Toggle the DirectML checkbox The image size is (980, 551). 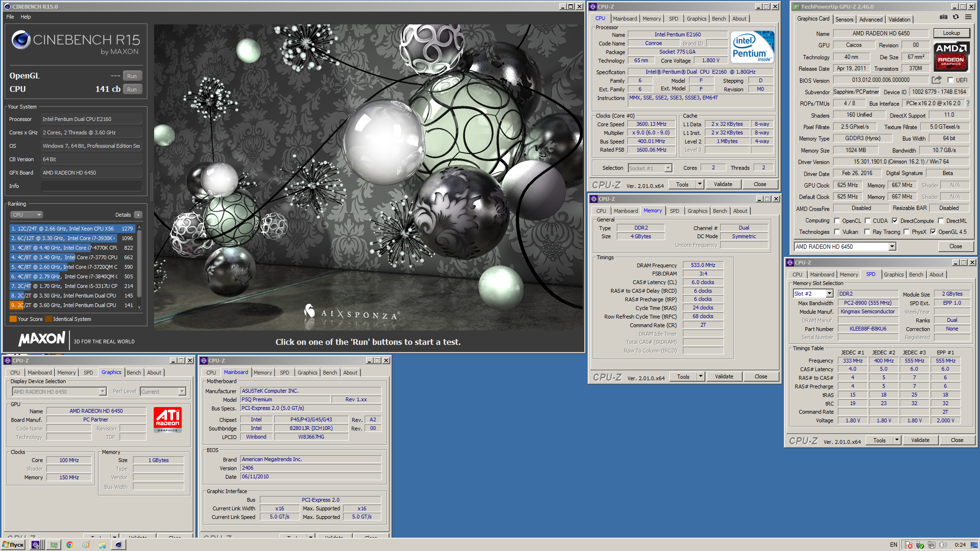pyautogui.click(x=941, y=221)
